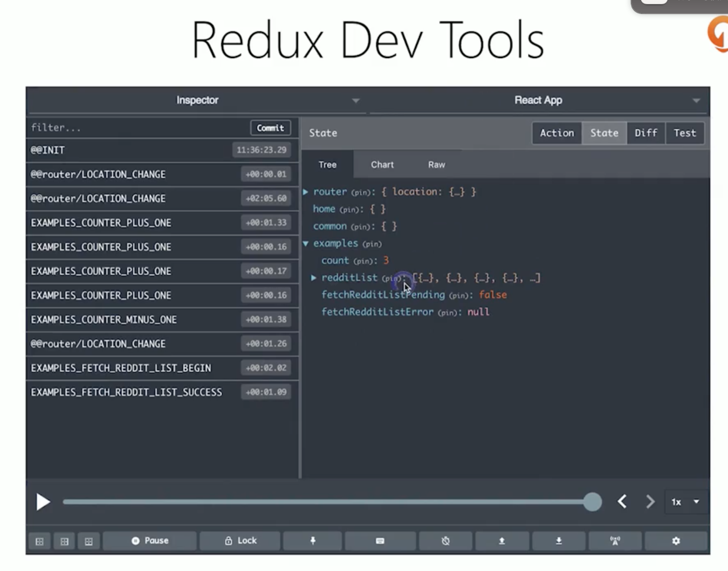The height and width of the screenshot is (571, 728).
Task: Open the 1x playback speed dropdown
Action: [x=685, y=502]
